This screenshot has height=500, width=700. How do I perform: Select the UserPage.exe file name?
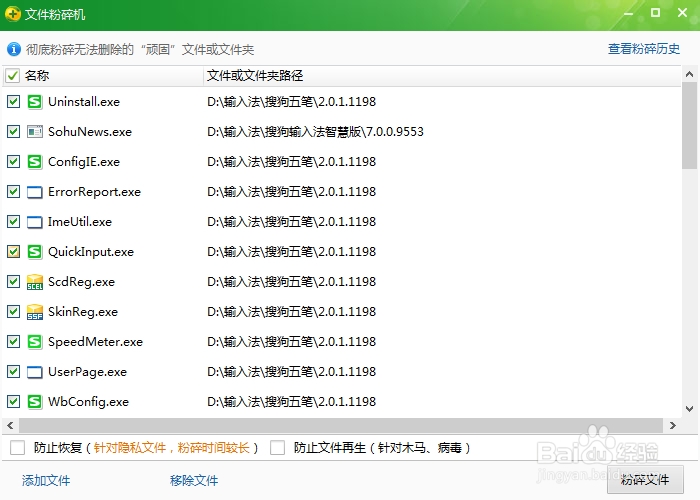(87, 372)
